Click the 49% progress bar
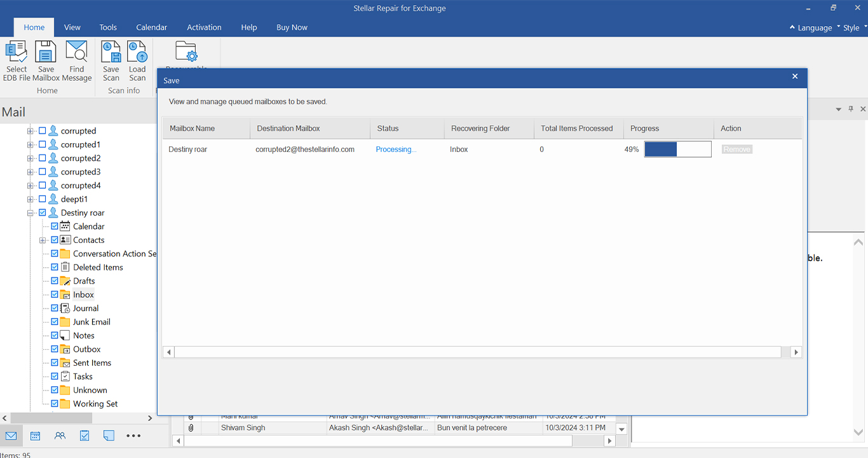Screen dimensions: 868x458 pyautogui.click(x=678, y=149)
